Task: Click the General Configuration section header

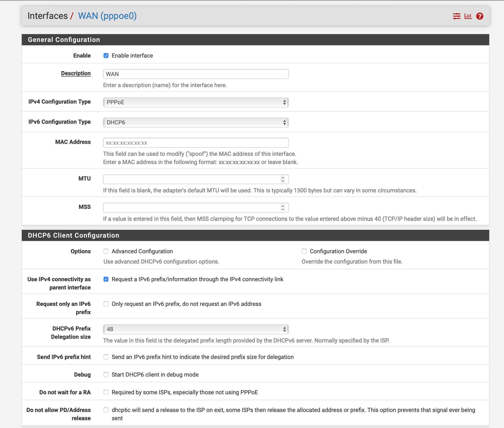Action: (x=255, y=39)
